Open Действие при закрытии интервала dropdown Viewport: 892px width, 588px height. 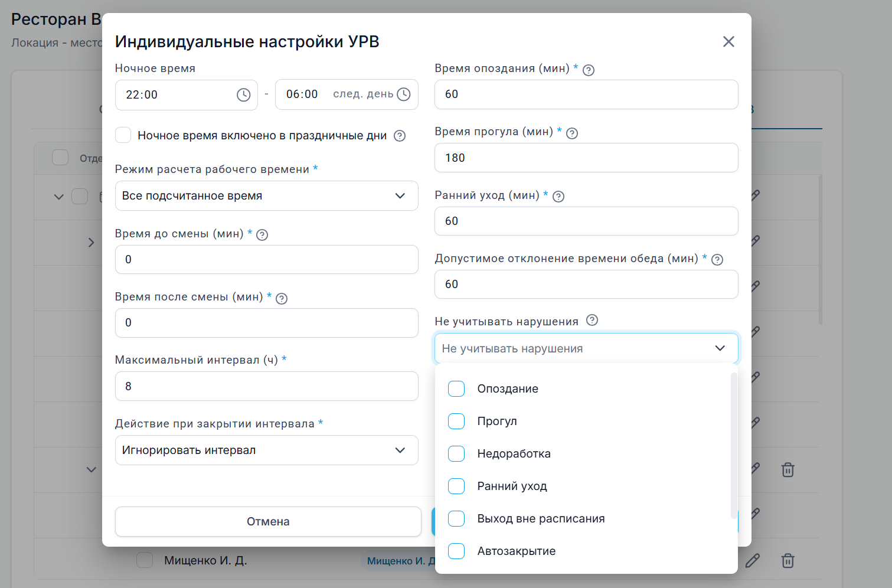[x=266, y=450]
